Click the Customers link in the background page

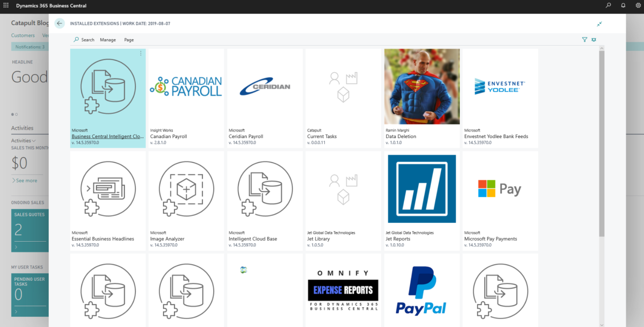tap(23, 35)
